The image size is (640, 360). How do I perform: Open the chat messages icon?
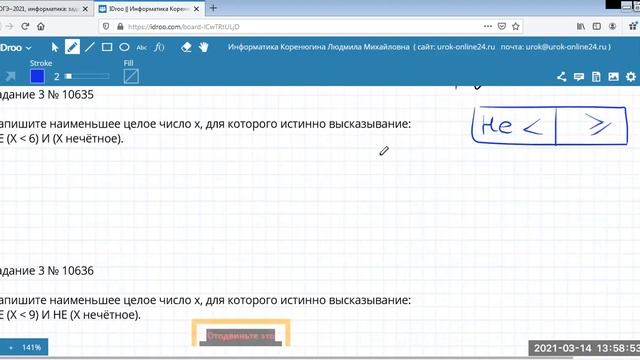pos(579,77)
